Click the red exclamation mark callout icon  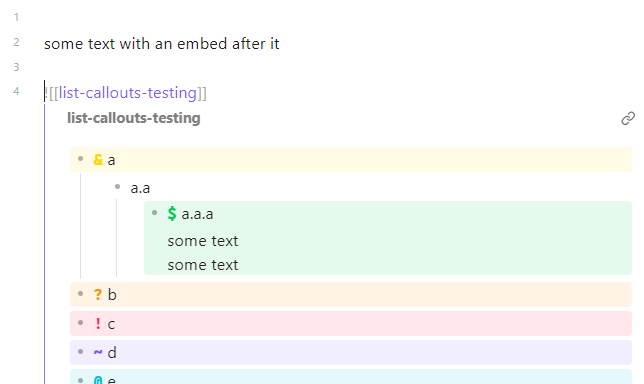(x=98, y=323)
